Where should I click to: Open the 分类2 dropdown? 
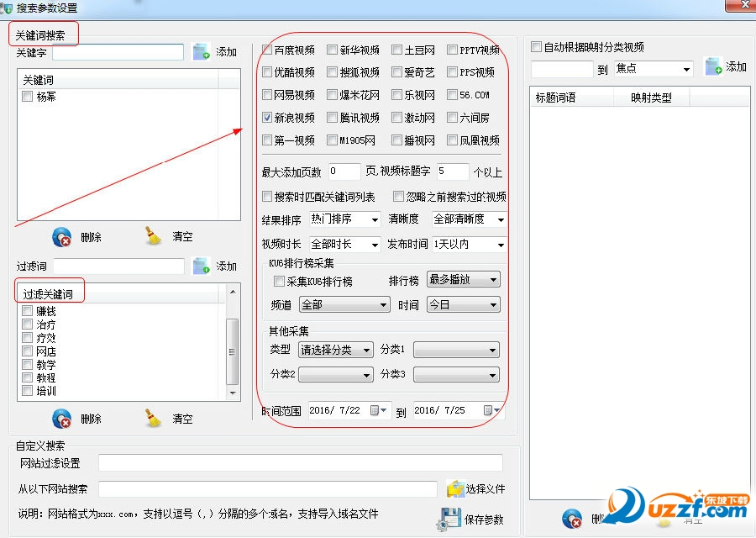335,374
